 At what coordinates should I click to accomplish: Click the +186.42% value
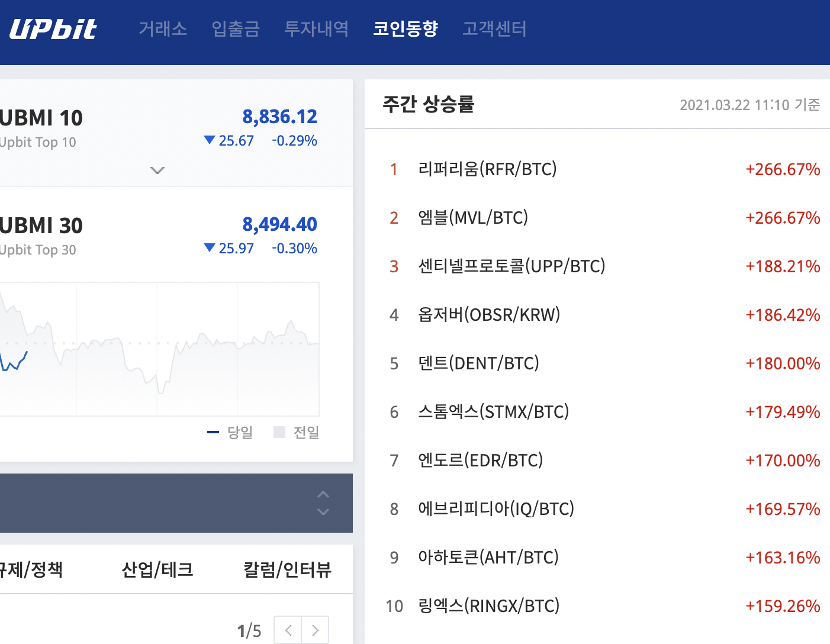(x=783, y=315)
